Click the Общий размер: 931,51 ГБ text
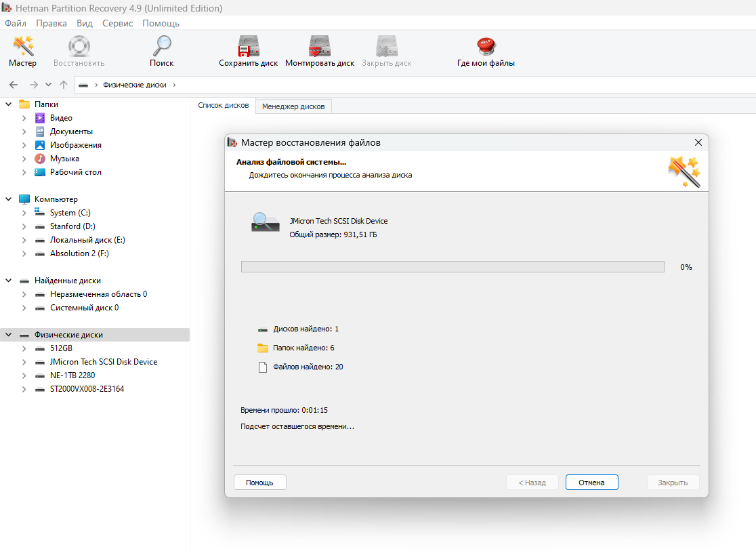 tap(333, 234)
